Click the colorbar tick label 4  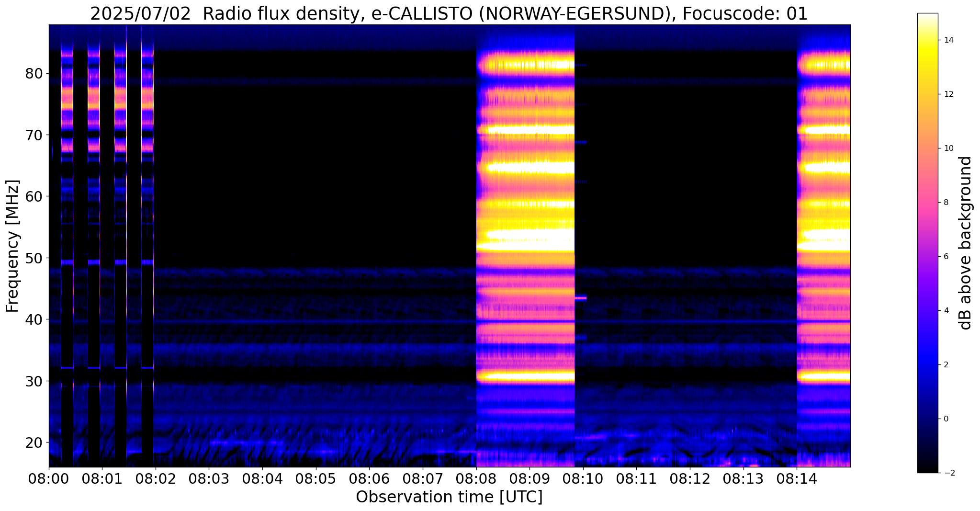945,311
